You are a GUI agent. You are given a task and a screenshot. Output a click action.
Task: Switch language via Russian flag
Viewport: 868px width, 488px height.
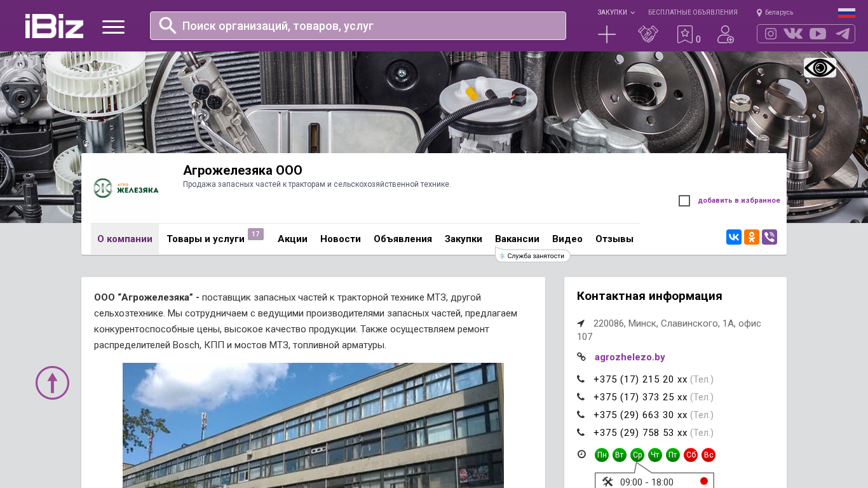click(846, 13)
